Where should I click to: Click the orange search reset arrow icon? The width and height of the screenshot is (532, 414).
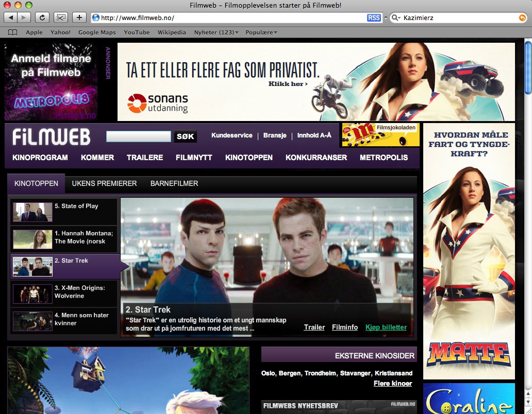click(x=523, y=18)
